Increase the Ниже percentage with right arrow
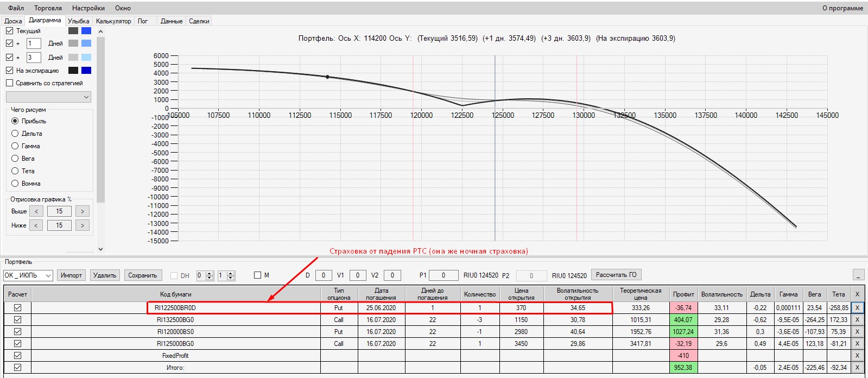This screenshot has width=868, height=378. [x=83, y=225]
